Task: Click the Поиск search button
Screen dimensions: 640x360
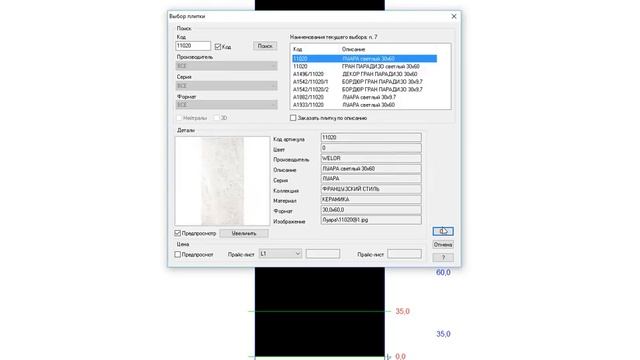Action: coord(265,46)
